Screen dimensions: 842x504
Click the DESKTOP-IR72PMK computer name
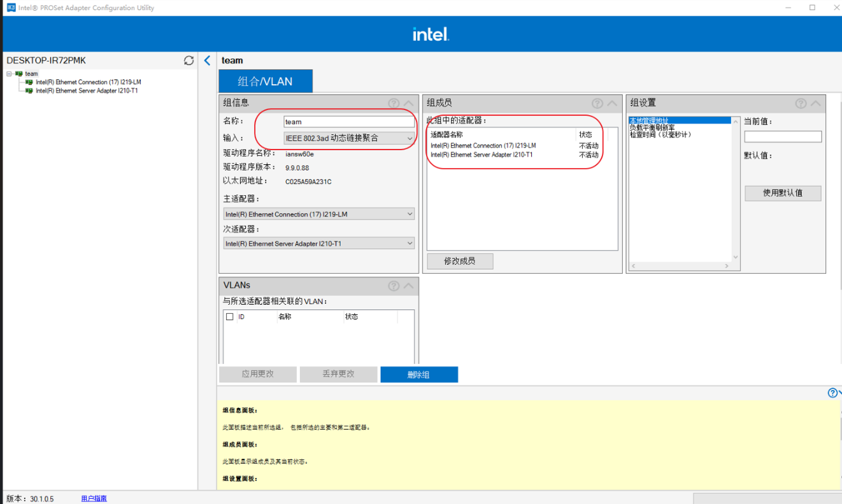click(x=46, y=60)
